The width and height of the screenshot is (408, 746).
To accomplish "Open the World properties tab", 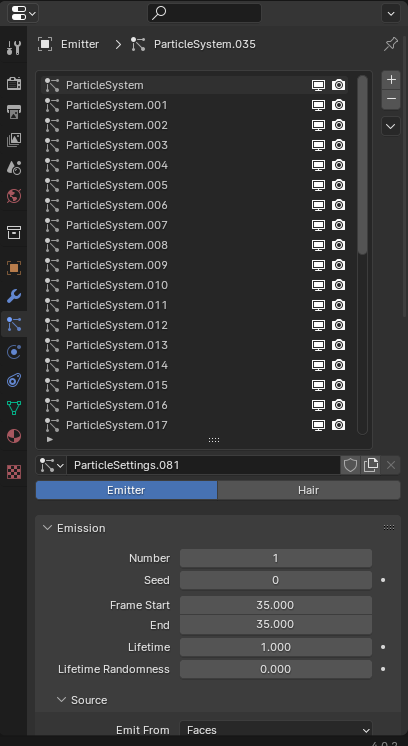I will tap(14, 196).
